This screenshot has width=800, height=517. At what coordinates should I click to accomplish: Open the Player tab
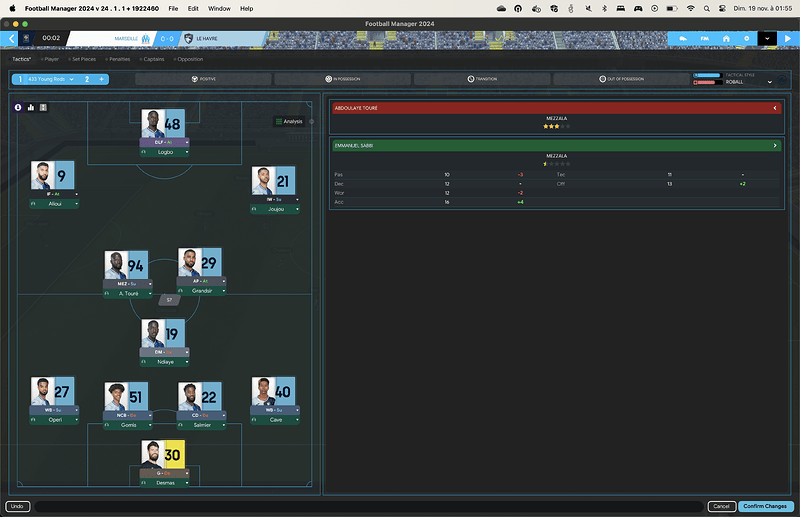point(52,59)
